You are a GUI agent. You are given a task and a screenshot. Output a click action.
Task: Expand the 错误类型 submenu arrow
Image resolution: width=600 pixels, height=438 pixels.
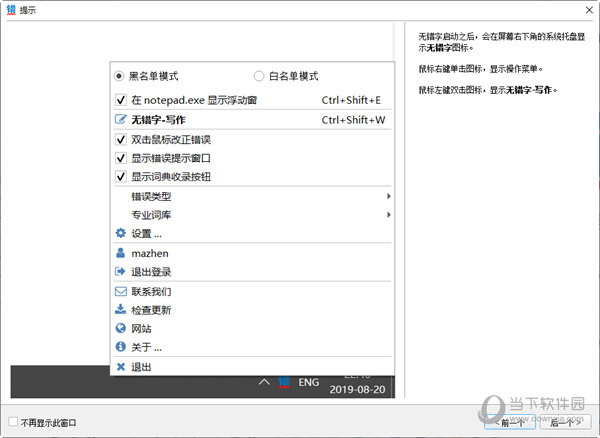click(x=388, y=196)
